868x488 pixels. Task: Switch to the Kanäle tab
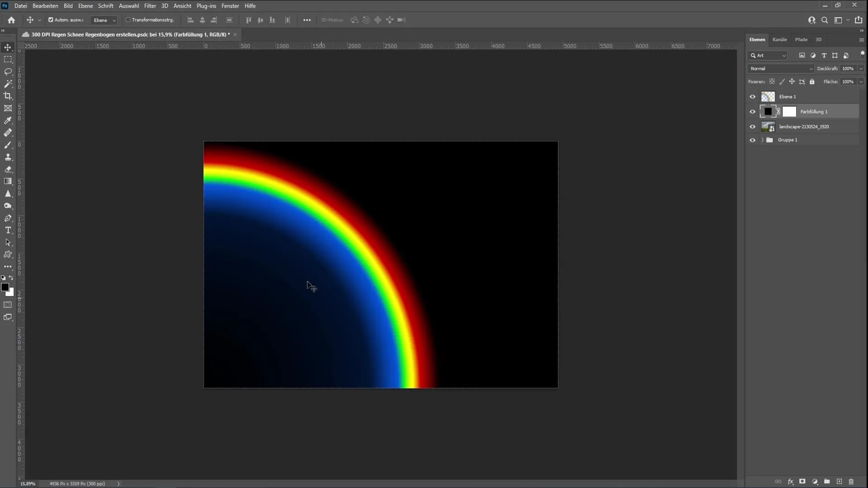780,39
